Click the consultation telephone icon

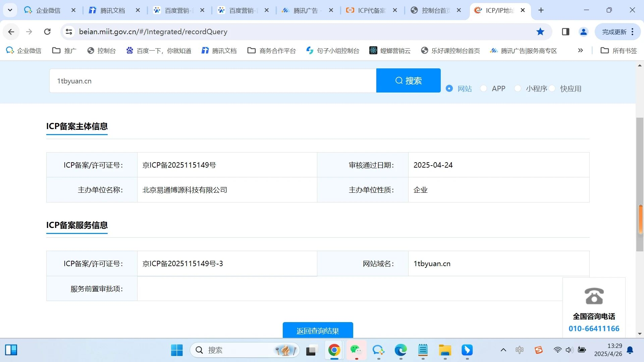[x=594, y=296]
